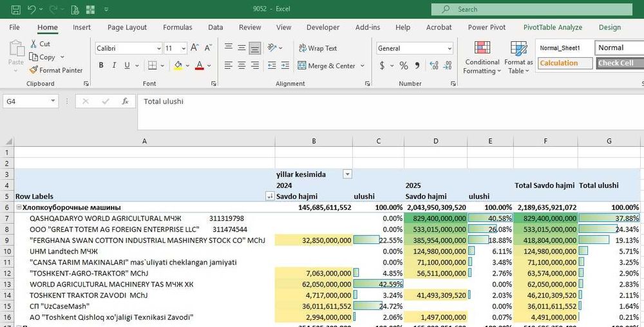
Task: Open Font group dialog launcher
Action: [x=213, y=84]
